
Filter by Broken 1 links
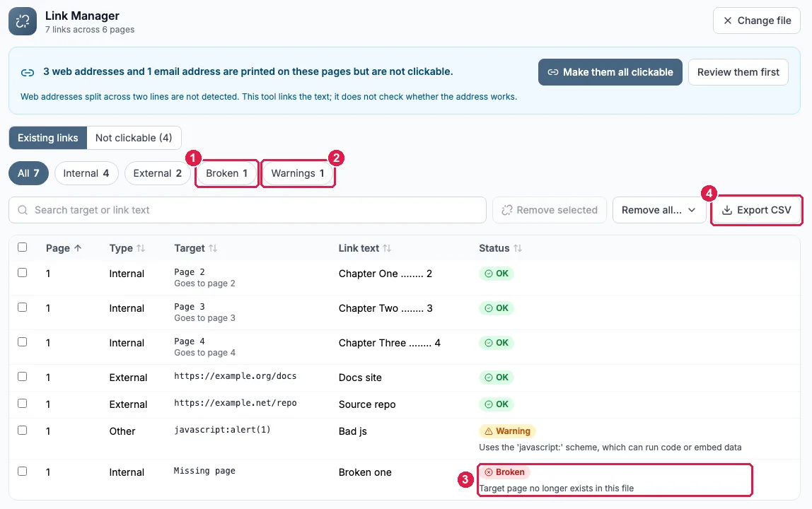pyautogui.click(x=227, y=173)
